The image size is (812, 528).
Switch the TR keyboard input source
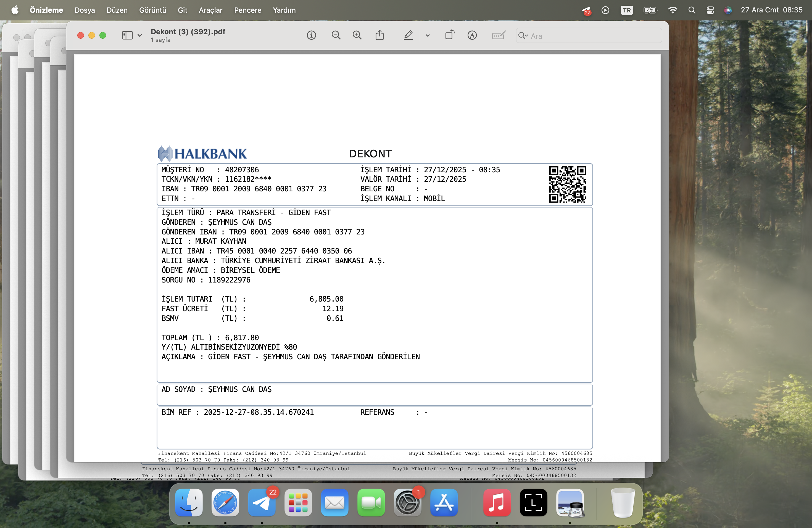pyautogui.click(x=627, y=10)
